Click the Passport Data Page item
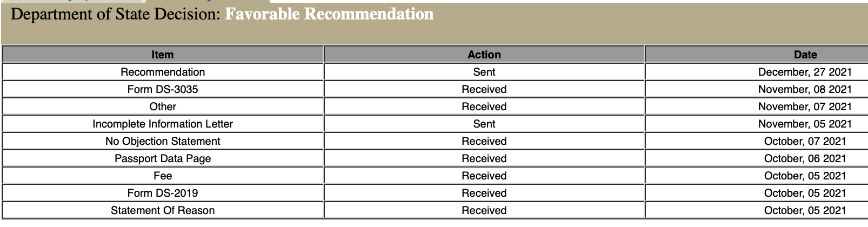The image size is (868, 227). [x=163, y=158]
